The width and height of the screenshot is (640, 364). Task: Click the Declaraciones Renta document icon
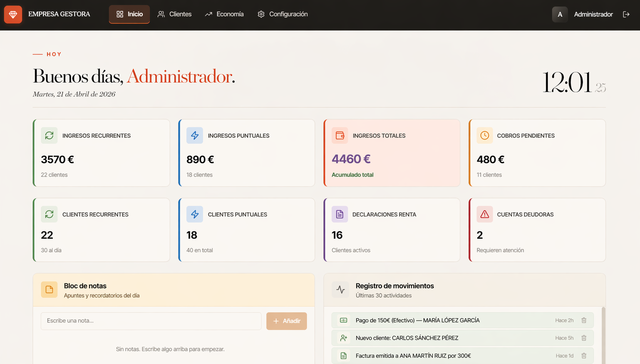point(340,214)
